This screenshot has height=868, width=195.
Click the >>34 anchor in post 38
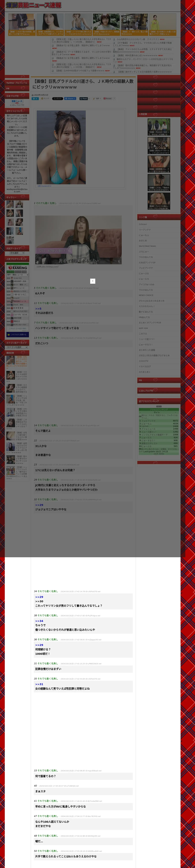click(39, 621)
